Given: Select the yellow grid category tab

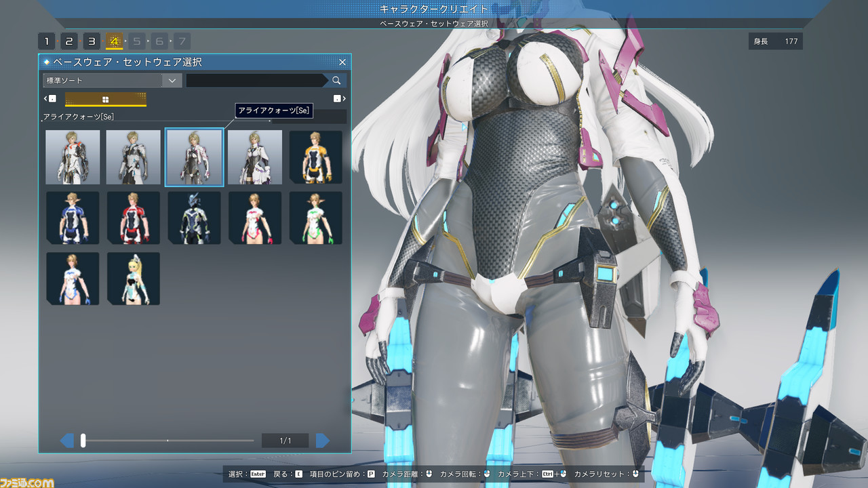Looking at the screenshot, I should (x=106, y=100).
